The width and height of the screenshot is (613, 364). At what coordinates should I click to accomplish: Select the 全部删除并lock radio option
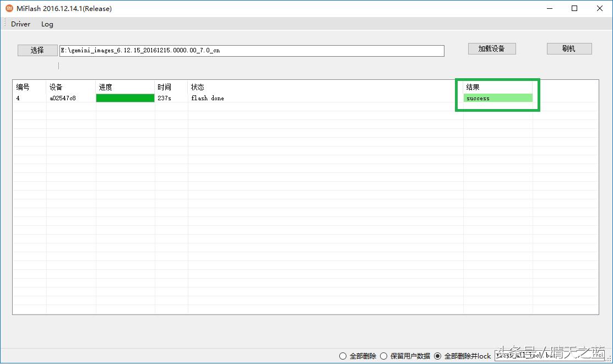pos(437,356)
